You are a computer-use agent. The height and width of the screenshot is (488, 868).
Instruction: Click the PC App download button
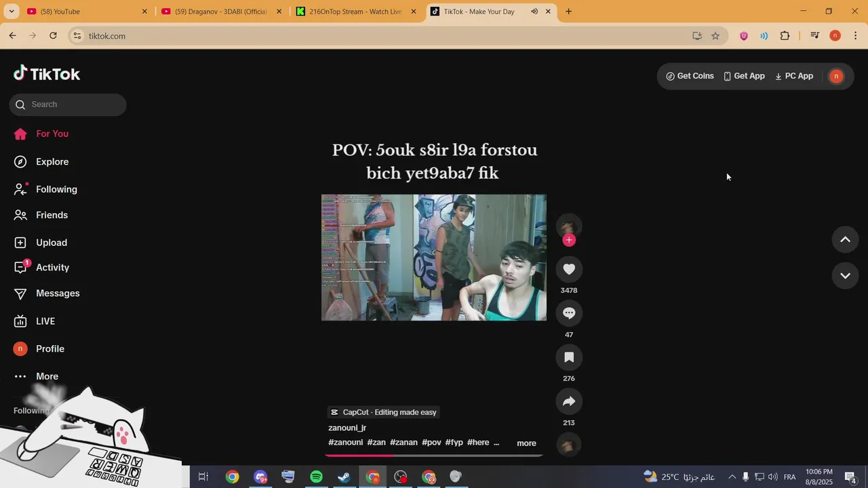(x=793, y=76)
